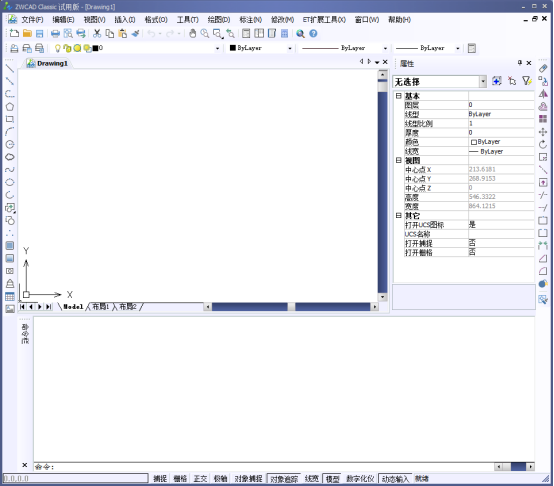Toggle 对象捕捉 object snap in status bar
The image size is (554, 486).
coord(248,479)
